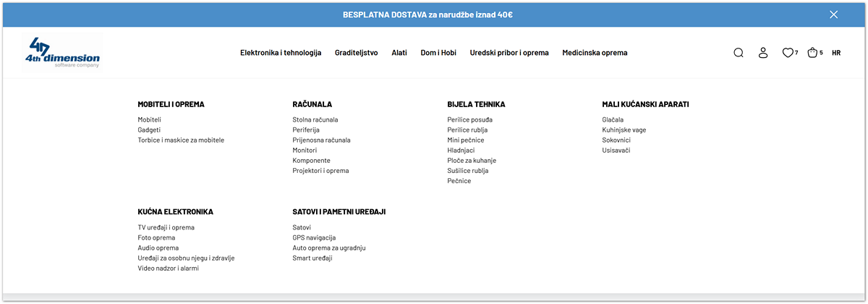Open the shopping cart icon
This screenshot has width=868, height=304.
[x=812, y=53]
